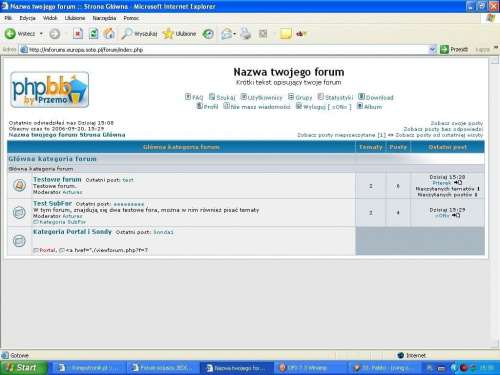Click the Test SubFor folder icon
Viewport: 500px width, 375px height.
pyautogui.click(x=19, y=212)
